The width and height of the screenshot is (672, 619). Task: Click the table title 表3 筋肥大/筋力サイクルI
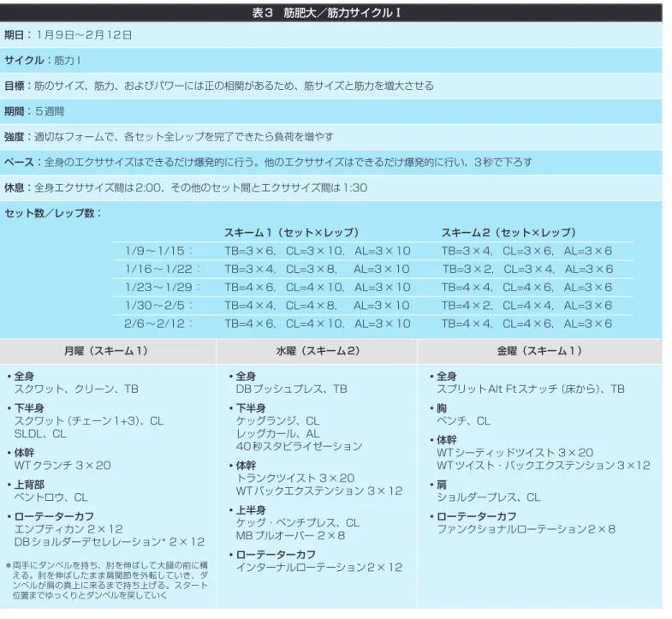click(326, 13)
